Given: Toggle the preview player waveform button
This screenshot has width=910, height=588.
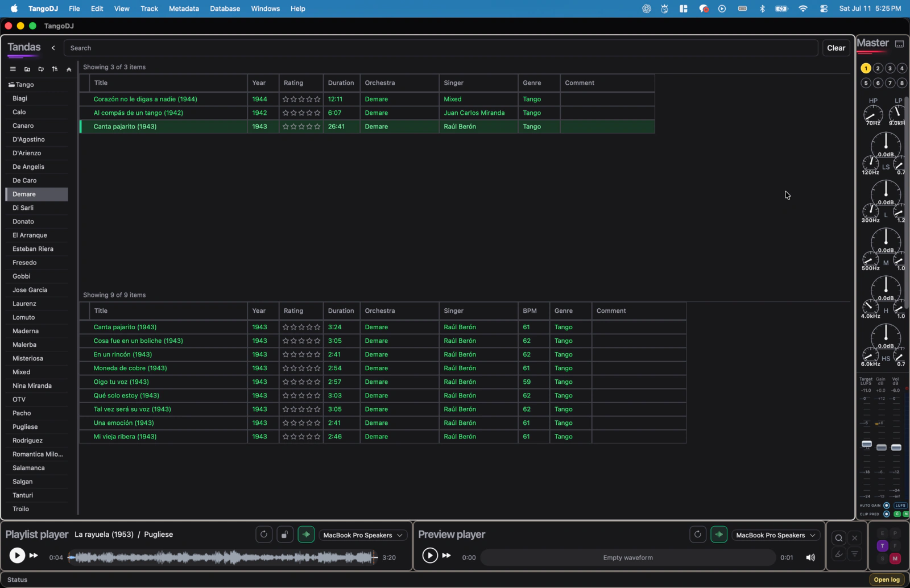Looking at the screenshot, I should pyautogui.click(x=719, y=535).
